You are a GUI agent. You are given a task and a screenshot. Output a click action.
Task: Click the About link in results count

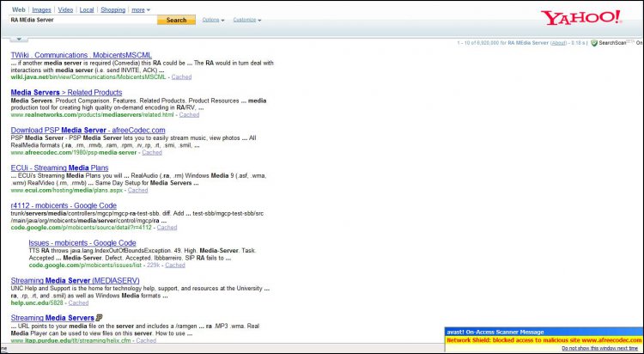point(558,43)
